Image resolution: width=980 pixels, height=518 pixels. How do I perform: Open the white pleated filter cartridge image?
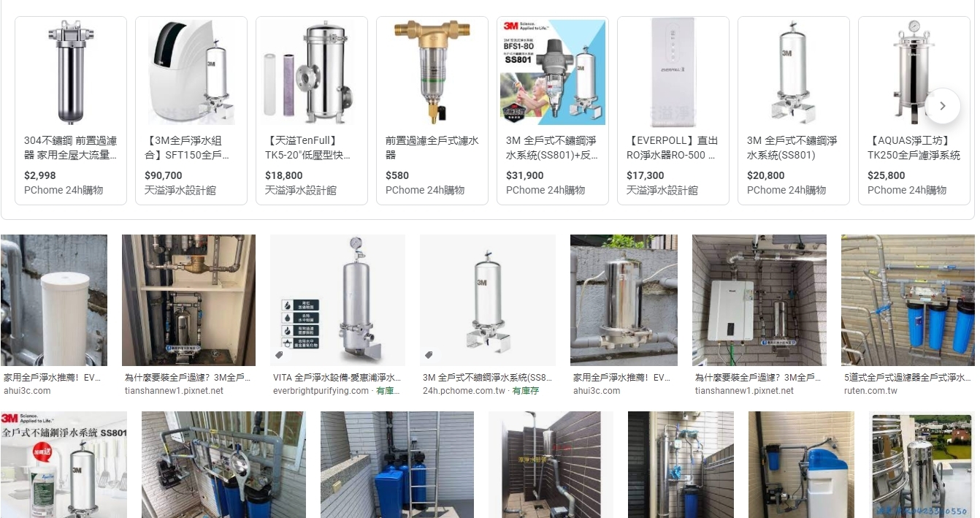tap(54, 300)
